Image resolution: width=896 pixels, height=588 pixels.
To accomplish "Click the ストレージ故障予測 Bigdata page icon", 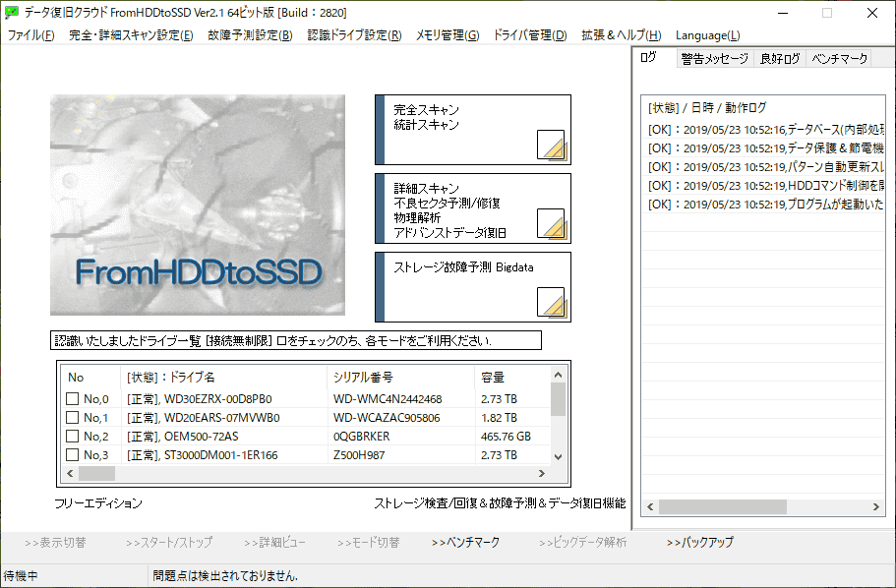I will point(552,302).
